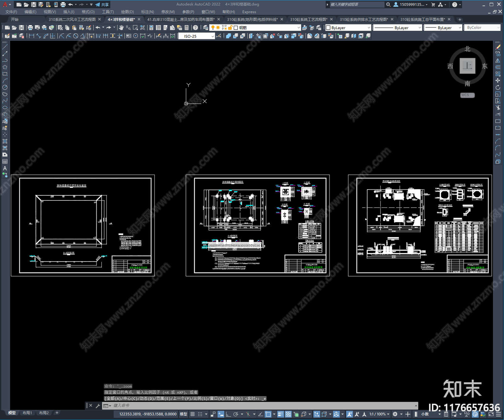Expand the annotation scale 1:1 / 100% dropdown

379,414
